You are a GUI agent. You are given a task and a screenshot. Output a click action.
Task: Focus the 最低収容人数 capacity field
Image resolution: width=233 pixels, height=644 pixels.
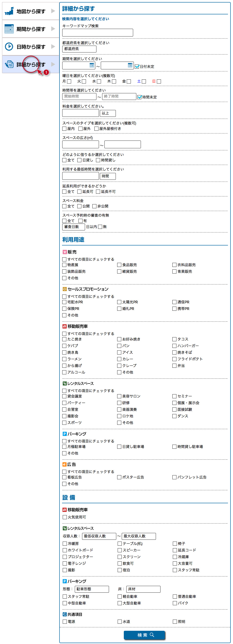coord(99,536)
